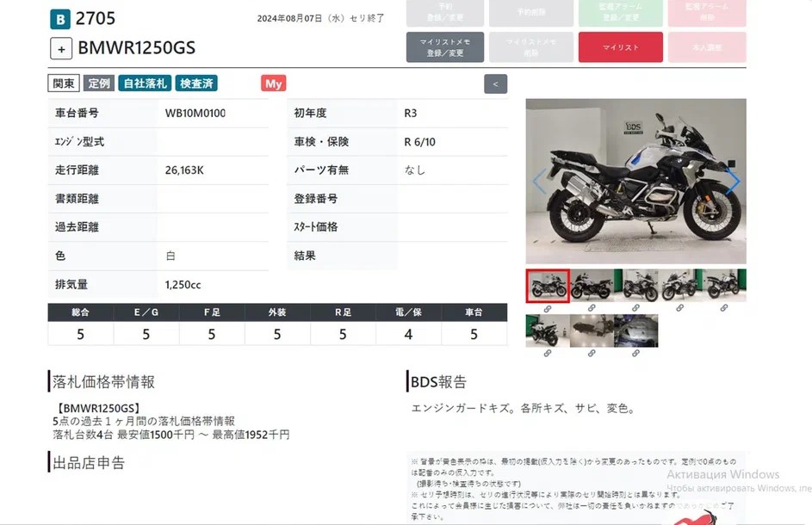
Task: Click chassis number WB10M0100
Action: tap(195, 113)
